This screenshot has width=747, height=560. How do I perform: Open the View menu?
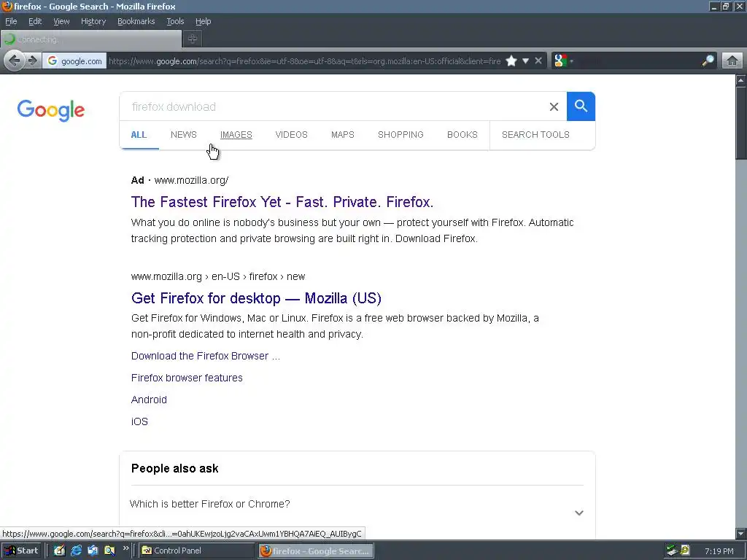(x=61, y=21)
